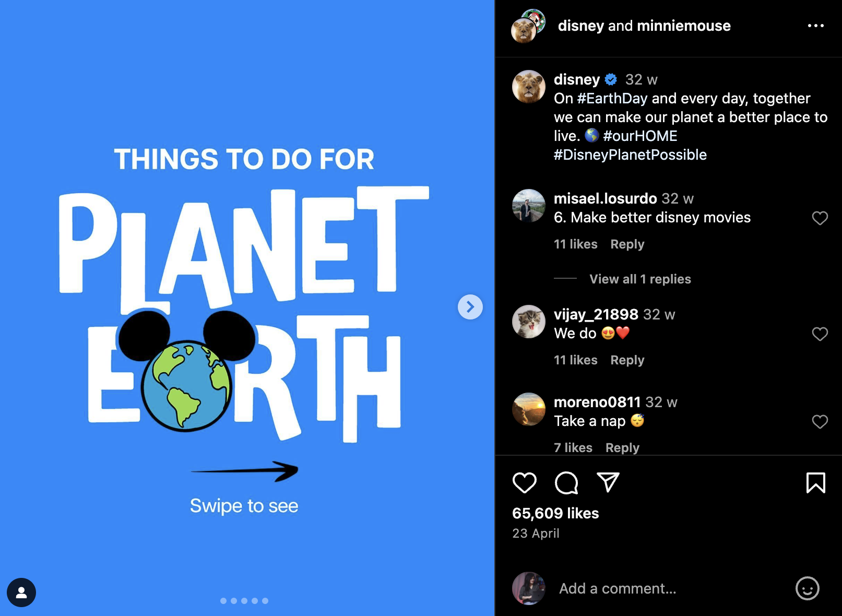This screenshot has width=842, height=616.
Task: Show tagged people icon on the image
Action: (21, 593)
